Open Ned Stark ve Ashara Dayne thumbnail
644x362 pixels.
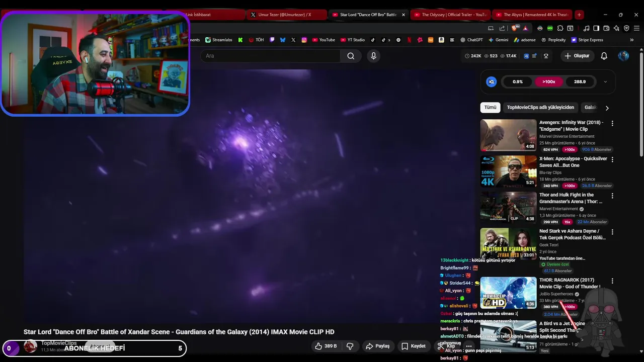[508, 243]
